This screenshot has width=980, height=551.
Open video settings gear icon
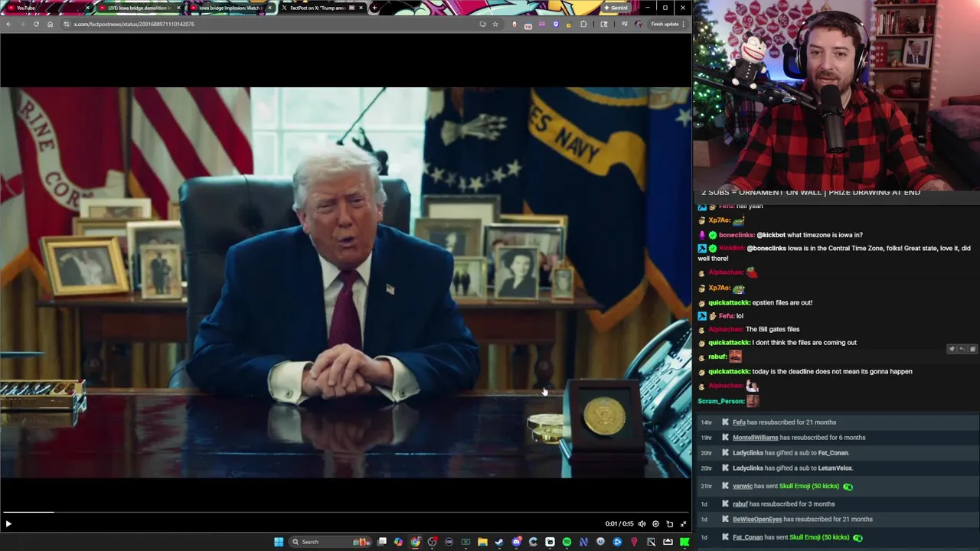click(x=655, y=523)
